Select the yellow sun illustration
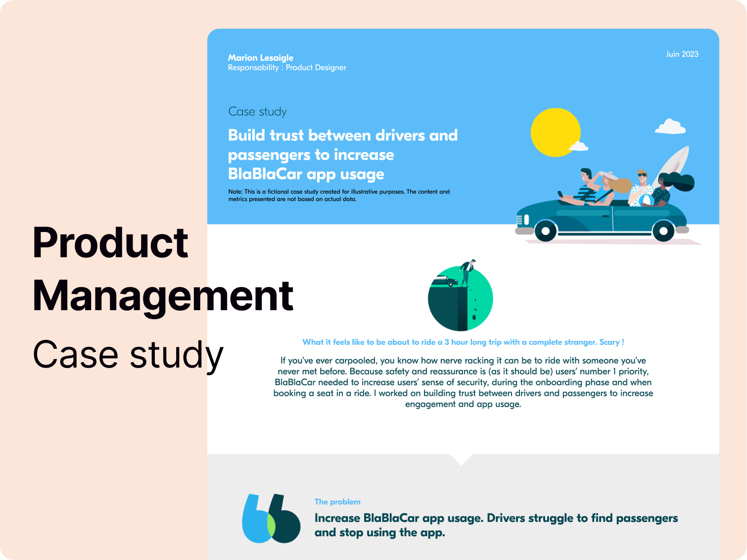 coord(555,132)
